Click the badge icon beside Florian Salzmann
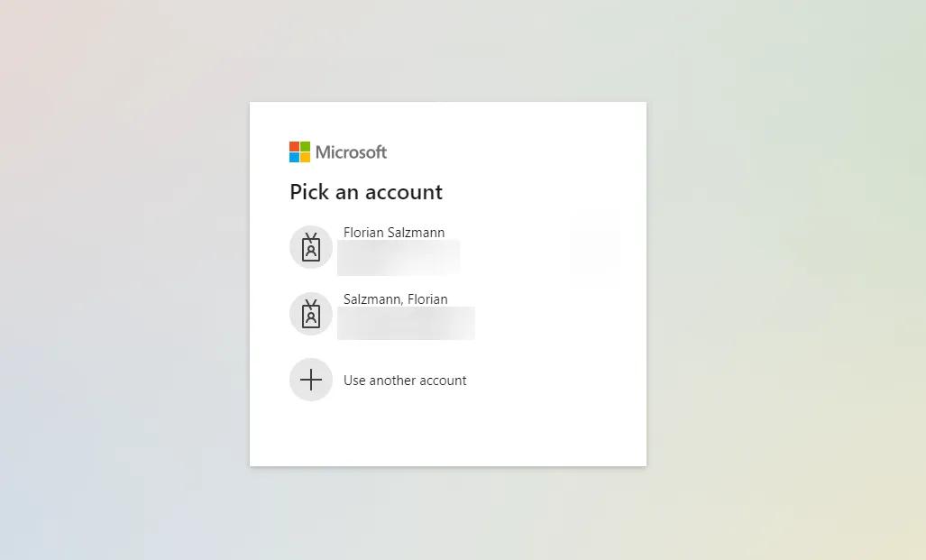926x560 pixels. [311, 247]
